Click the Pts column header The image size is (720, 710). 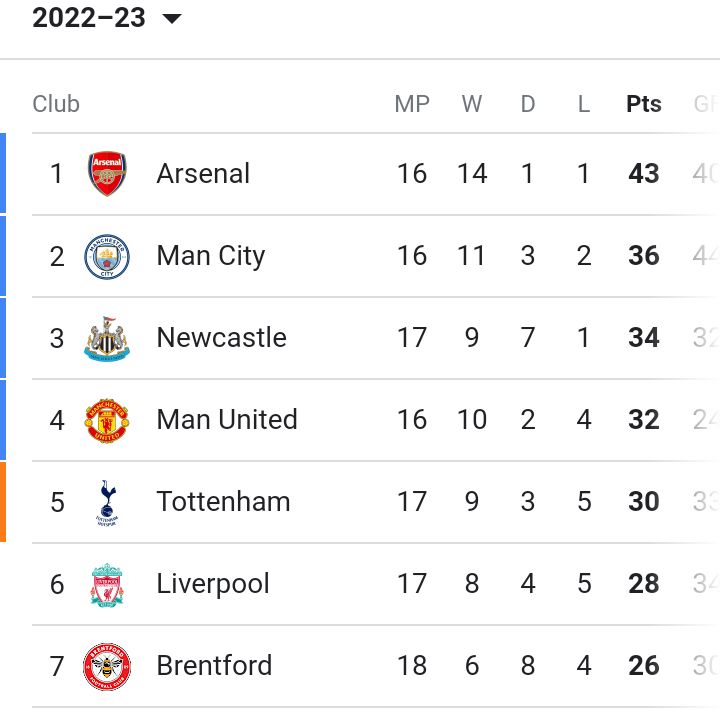point(644,104)
